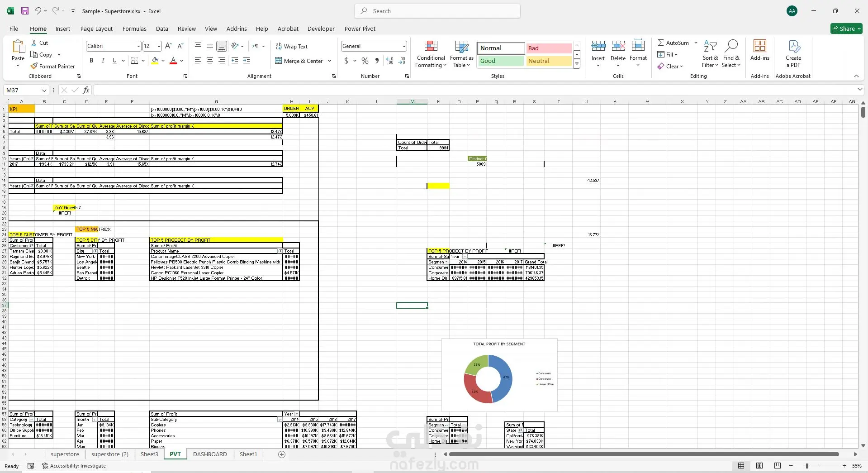This screenshot has width=868, height=473.
Task: Click the Delete cells icon
Action: (x=618, y=46)
